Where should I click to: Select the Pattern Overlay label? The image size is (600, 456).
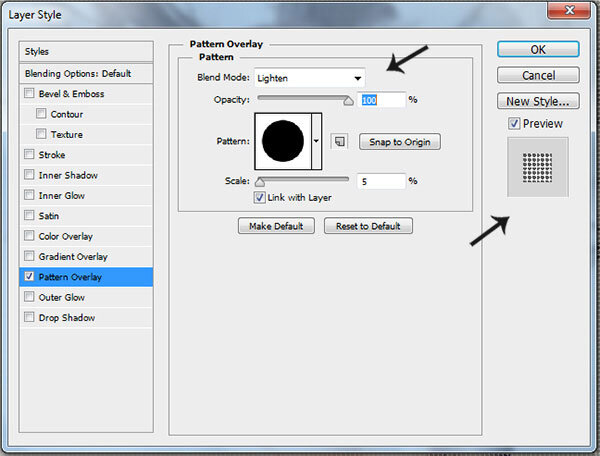click(70, 277)
